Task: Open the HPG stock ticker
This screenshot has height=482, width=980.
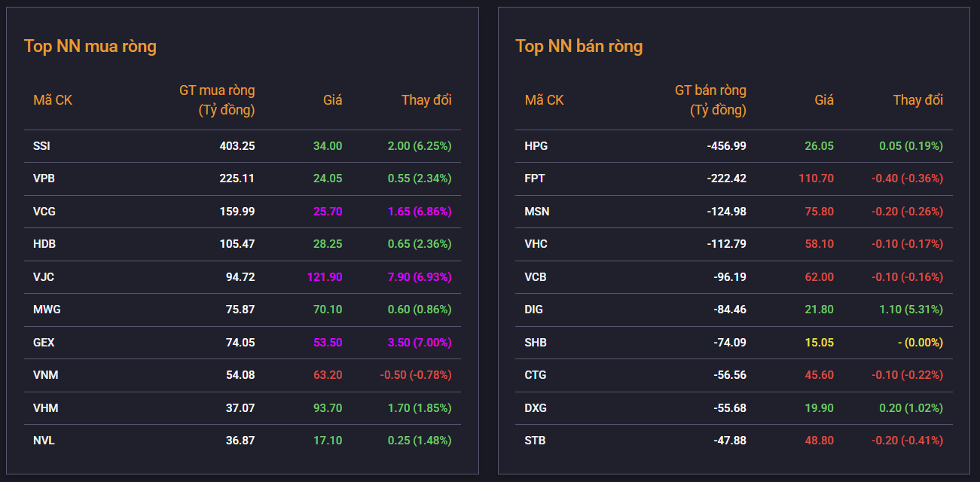Action: (x=536, y=146)
